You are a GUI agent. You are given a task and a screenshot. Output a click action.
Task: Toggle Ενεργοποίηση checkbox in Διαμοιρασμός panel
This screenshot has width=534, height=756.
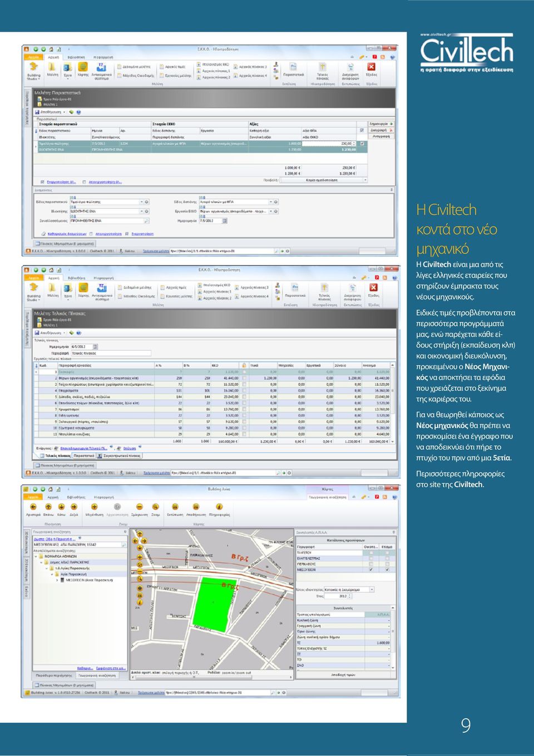126,234
